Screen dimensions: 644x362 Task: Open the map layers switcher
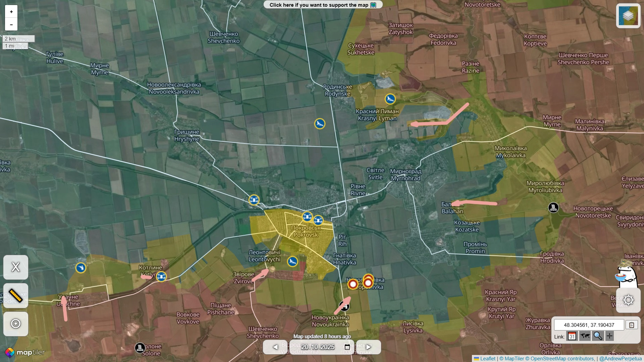click(x=628, y=16)
